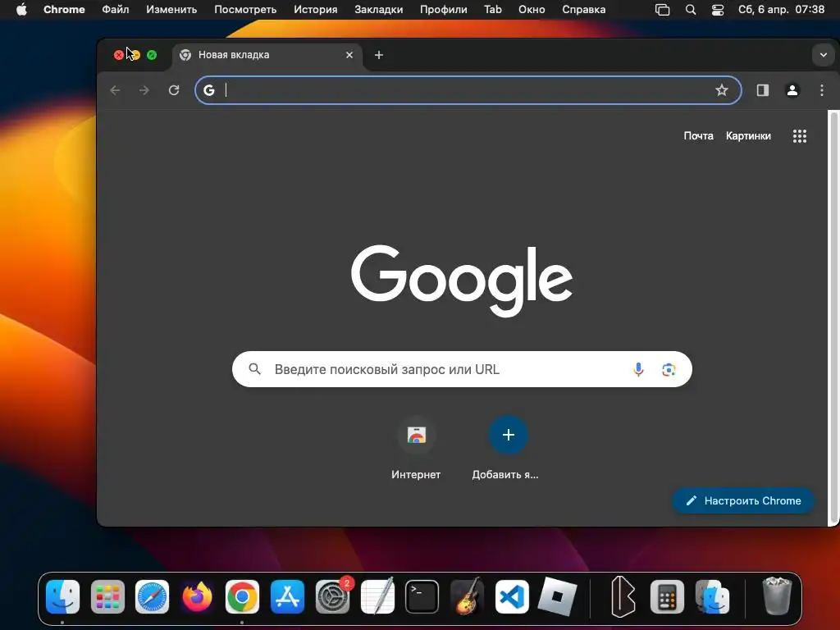This screenshot has width=840, height=630.
Task: Open the Почта link
Action: [698, 136]
